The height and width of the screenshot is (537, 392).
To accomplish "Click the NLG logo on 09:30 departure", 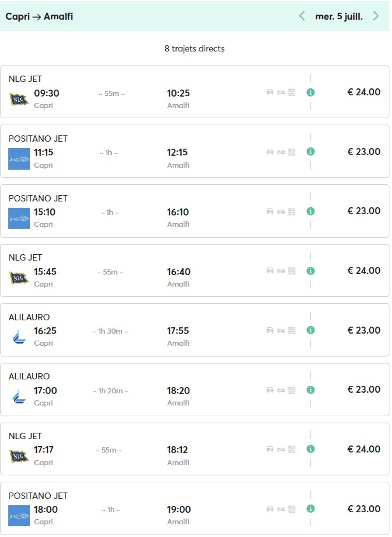I will [x=19, y=99].
